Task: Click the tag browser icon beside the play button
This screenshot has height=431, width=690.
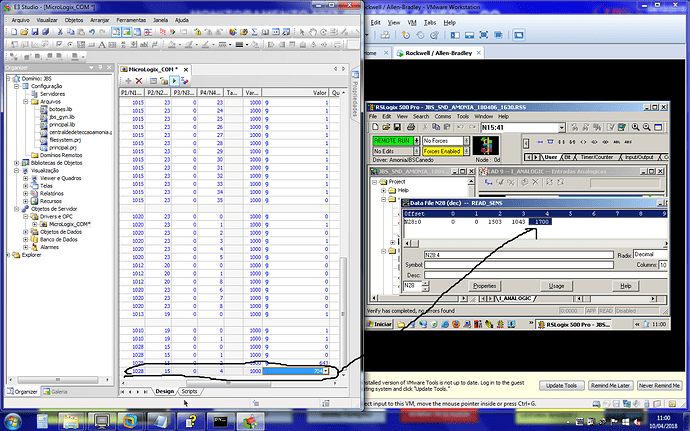Action: tap(185, 81)
